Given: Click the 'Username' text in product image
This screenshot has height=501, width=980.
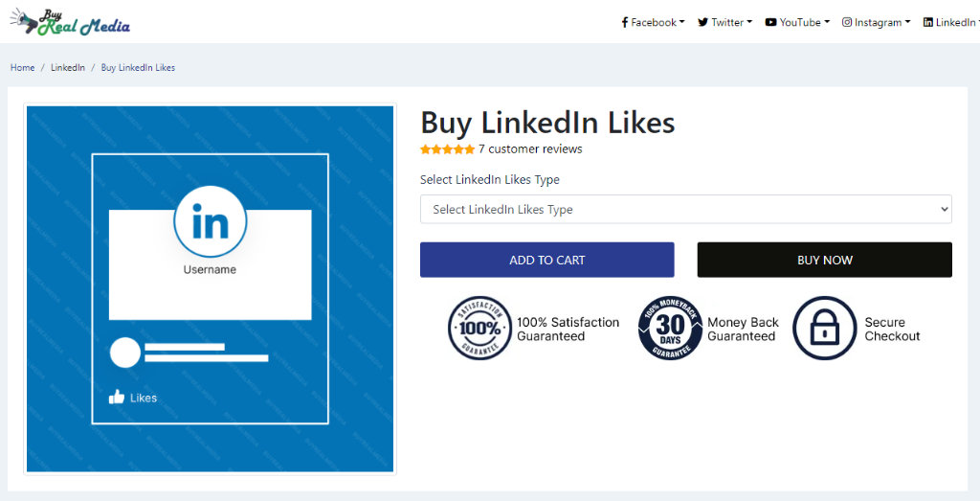Looking at the screenshot, I should [x=210, y=269].
